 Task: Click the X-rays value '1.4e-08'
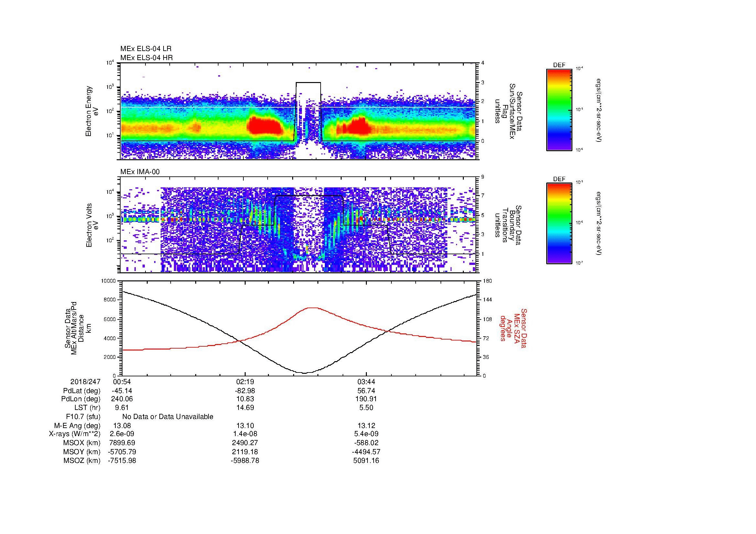click(245, 434)
